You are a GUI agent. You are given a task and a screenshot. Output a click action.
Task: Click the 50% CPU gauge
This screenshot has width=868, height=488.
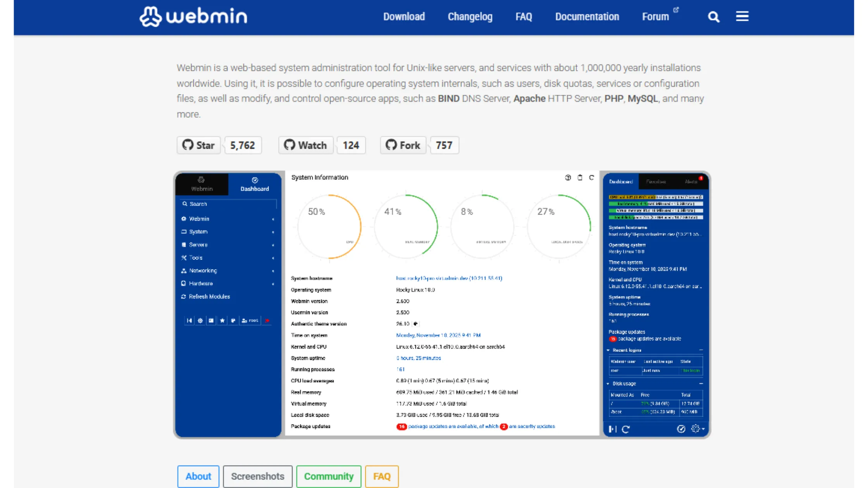coord(329,227)
